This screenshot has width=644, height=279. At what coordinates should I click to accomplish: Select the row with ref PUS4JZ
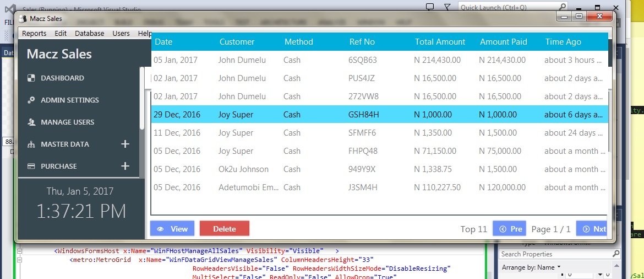point(379,78)
